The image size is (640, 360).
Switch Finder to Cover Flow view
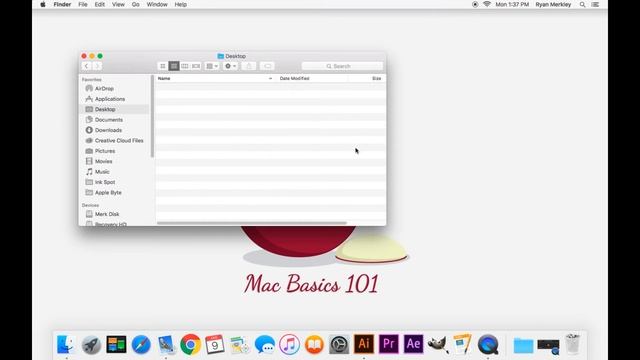[x=196, y=66]
